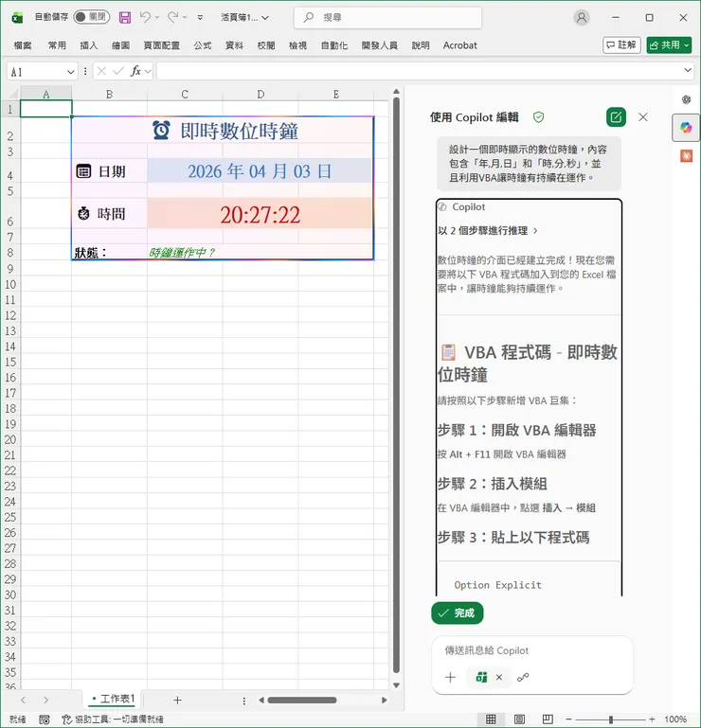The height and width of the screenshot is (728, 701).
Task: Open the Undo history dropdown arrow
Action: pyautogui.click(x=157, y=18)
